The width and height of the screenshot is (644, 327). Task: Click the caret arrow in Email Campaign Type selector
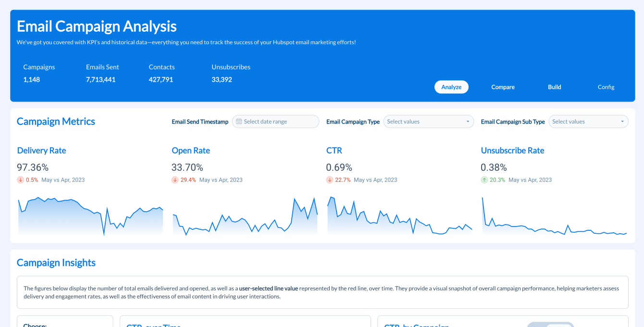click(x=468, y=122)
